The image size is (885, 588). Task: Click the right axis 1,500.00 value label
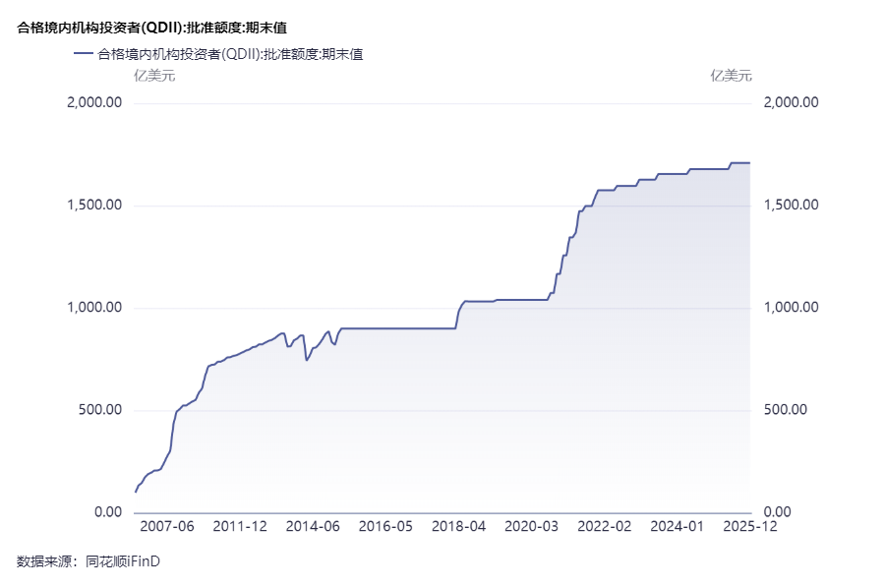point(792,206)
